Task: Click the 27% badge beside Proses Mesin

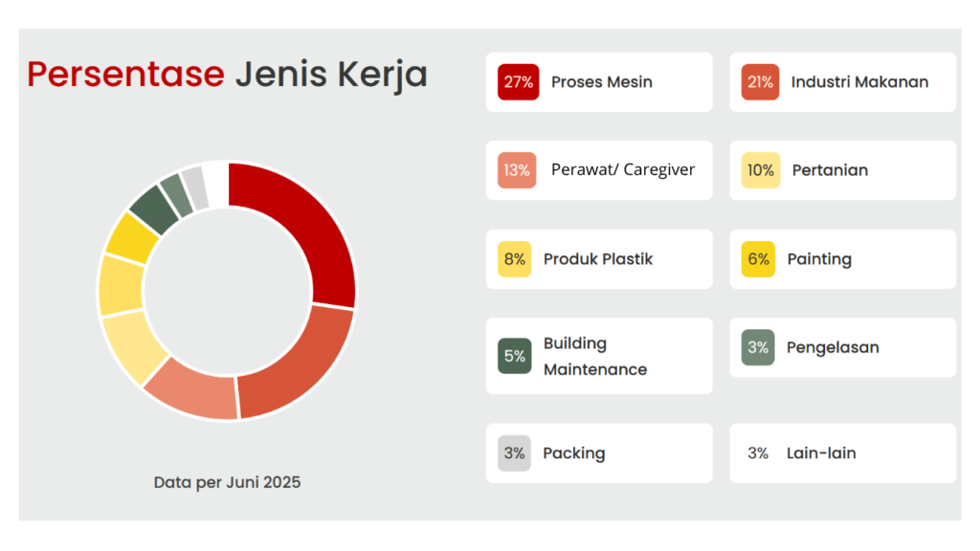Action: [518, 82]
